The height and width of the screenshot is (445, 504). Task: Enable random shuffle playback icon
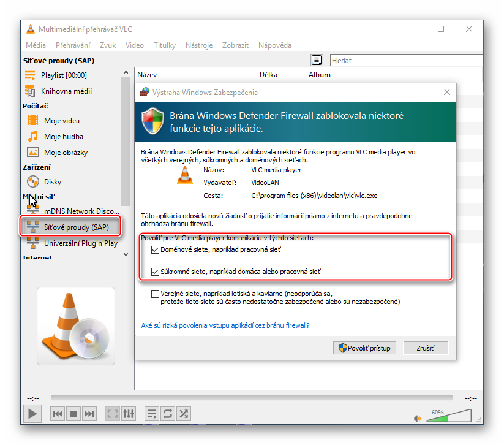pos(184,414)
